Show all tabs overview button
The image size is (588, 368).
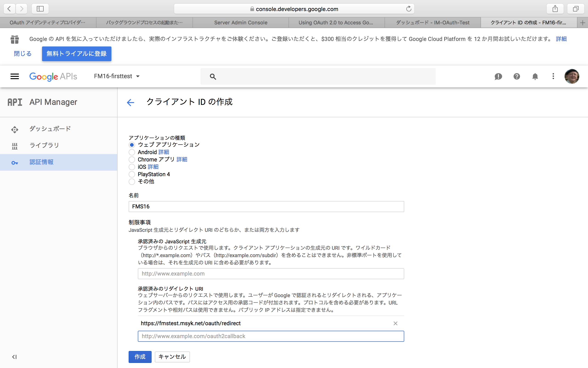coord(576,9)
